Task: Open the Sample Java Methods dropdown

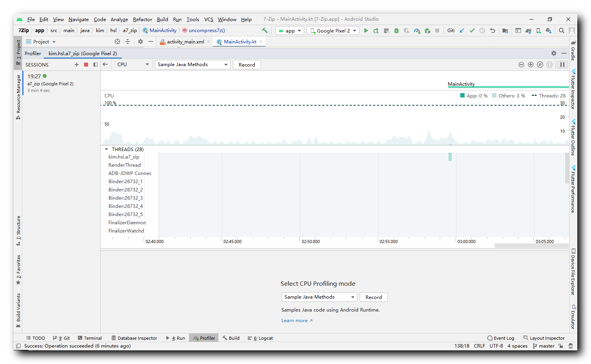Action: 192,65
